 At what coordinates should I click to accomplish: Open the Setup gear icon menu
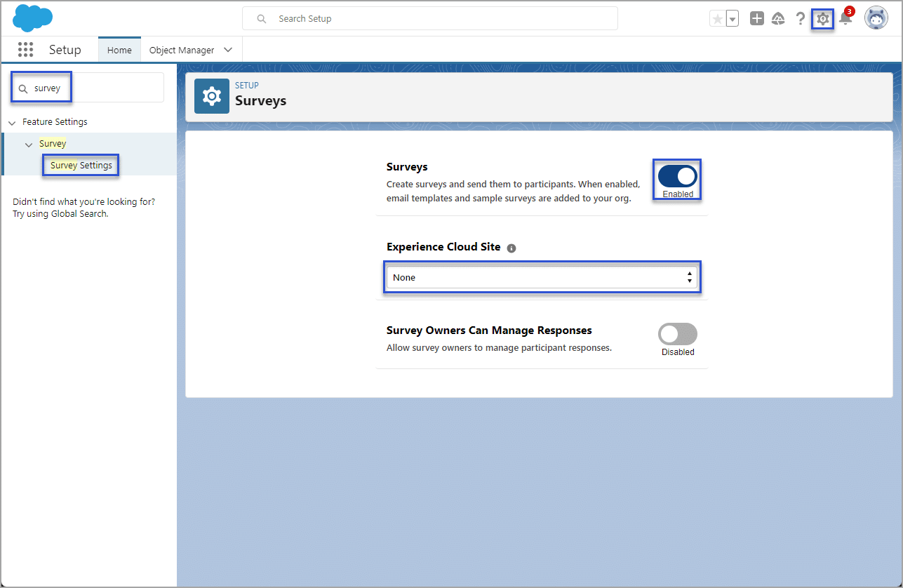click(822, 19)
